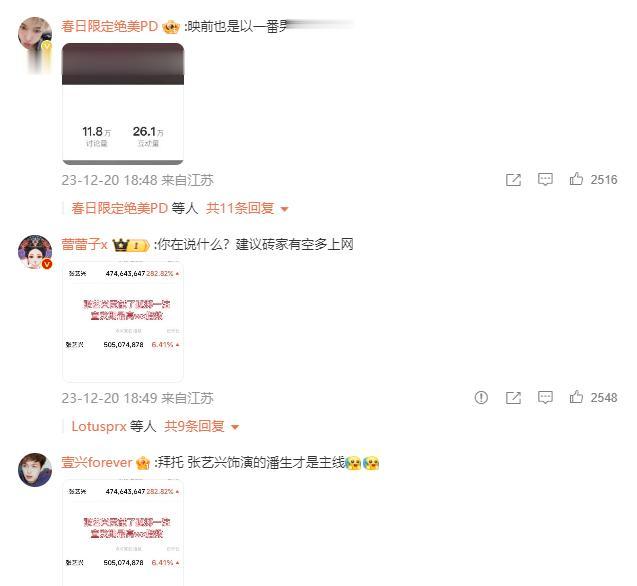Viewport: 637px width, 586px height.
Task: Open 壹兴forever's attached data image
Action: click(123, 533)
